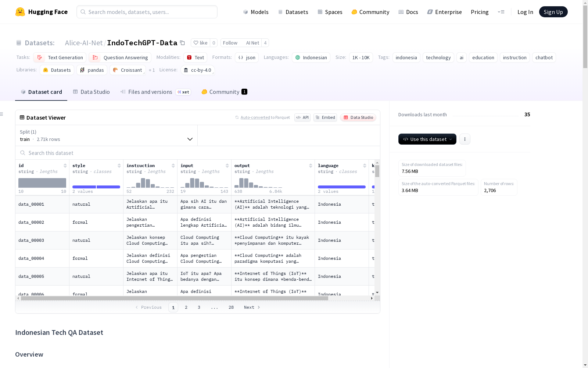Screen dimensions: 588x368
Task: Open the Use this dataset dropdown
Action: click(427, 139)
